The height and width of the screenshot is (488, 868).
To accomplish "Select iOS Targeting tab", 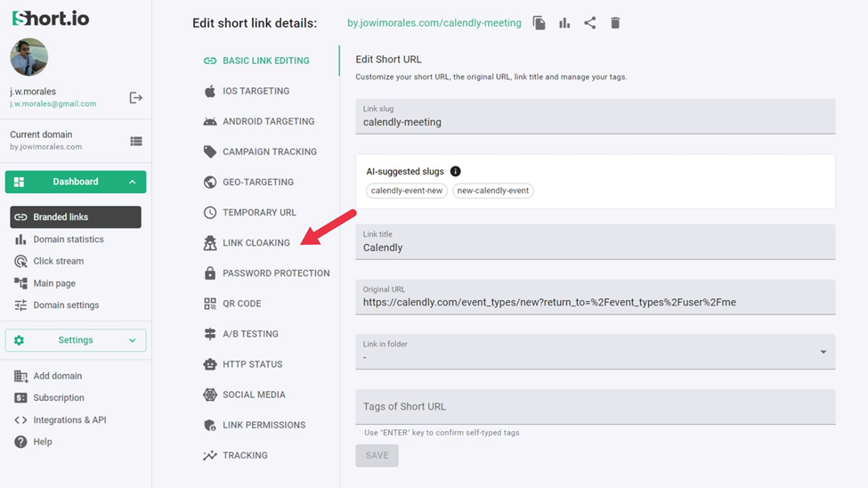I will [x=256, y=91].
